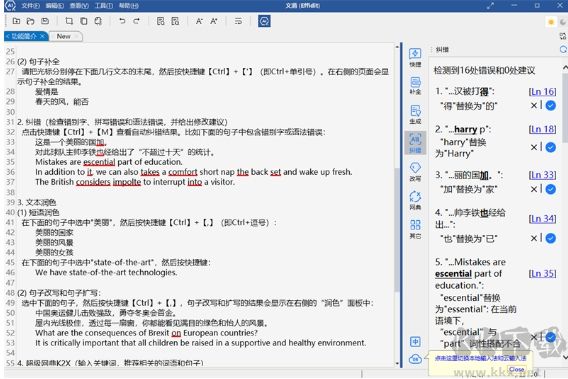Open the 文件 menu
This screenshot has height=379, width=568.
pyautogui.click(x=30, y=5)
